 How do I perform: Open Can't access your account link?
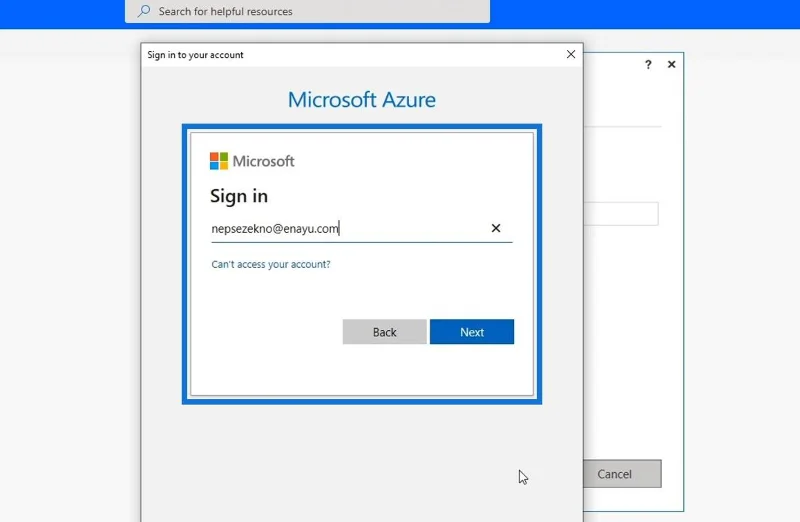(x=271, y=264)
